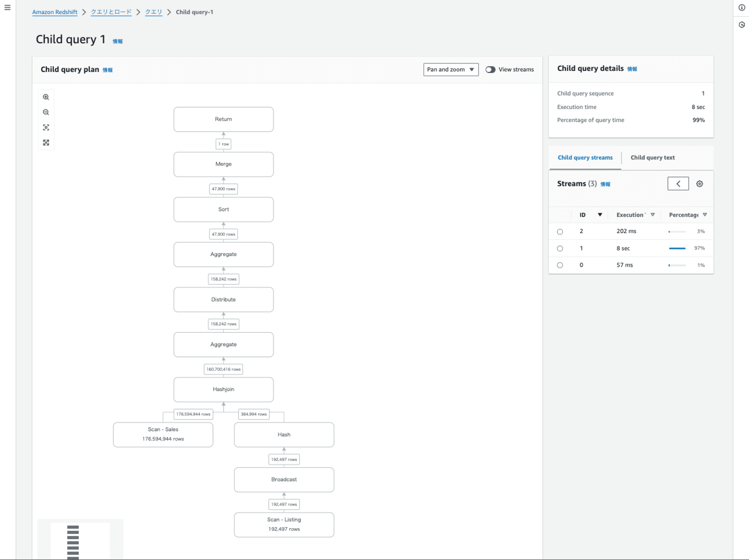Click the plan minimap thumbnail

(x=80, y=539)
